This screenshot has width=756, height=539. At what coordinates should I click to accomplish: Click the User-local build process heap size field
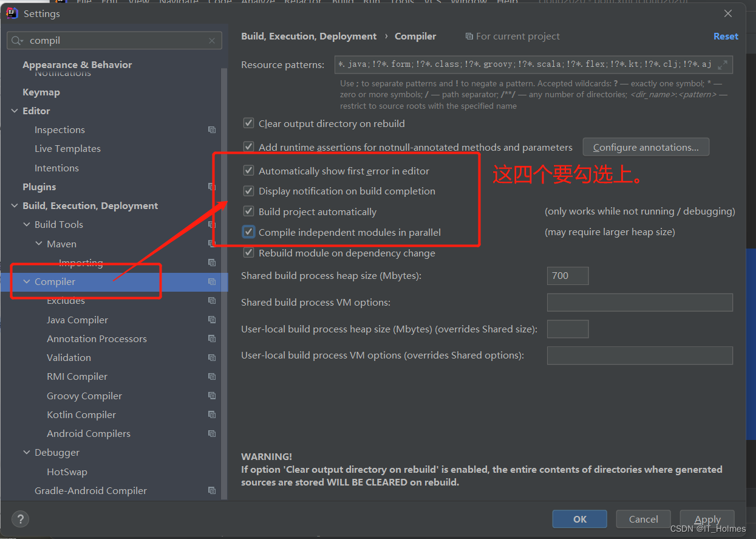[x=568, y=329]
